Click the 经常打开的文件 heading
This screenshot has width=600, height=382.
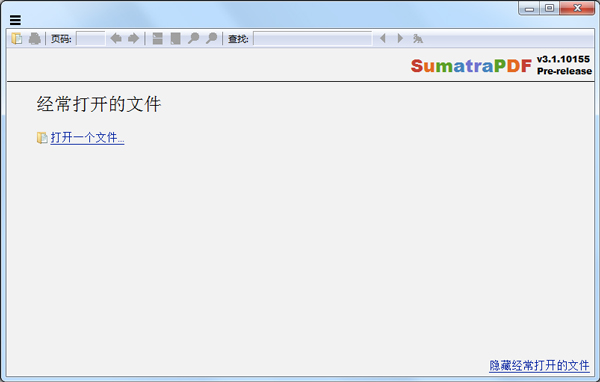pyautogui.click(x=99, y=104)
